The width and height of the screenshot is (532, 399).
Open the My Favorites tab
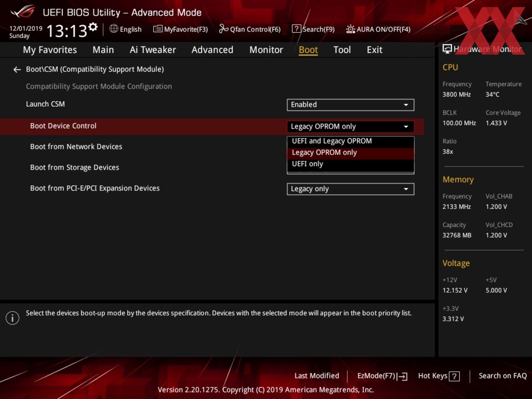(x=50, y=50)
